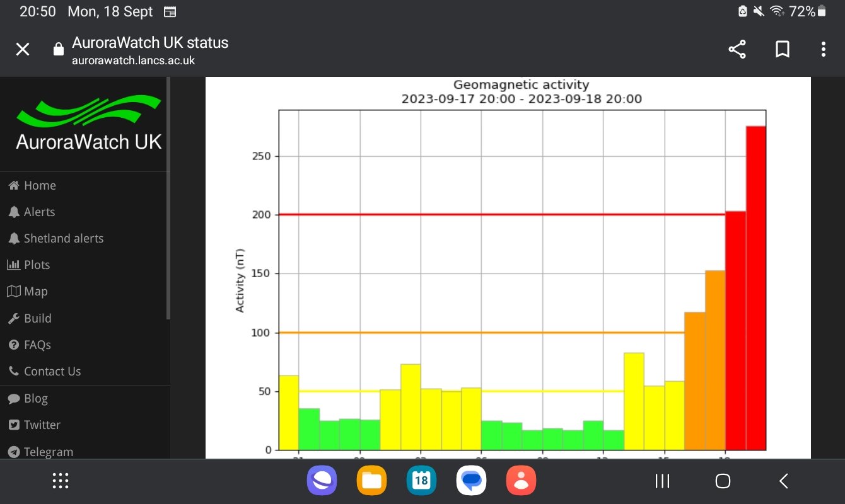
Task: Click the first yellow bar at chart start
Action: [x=289, y=413]
